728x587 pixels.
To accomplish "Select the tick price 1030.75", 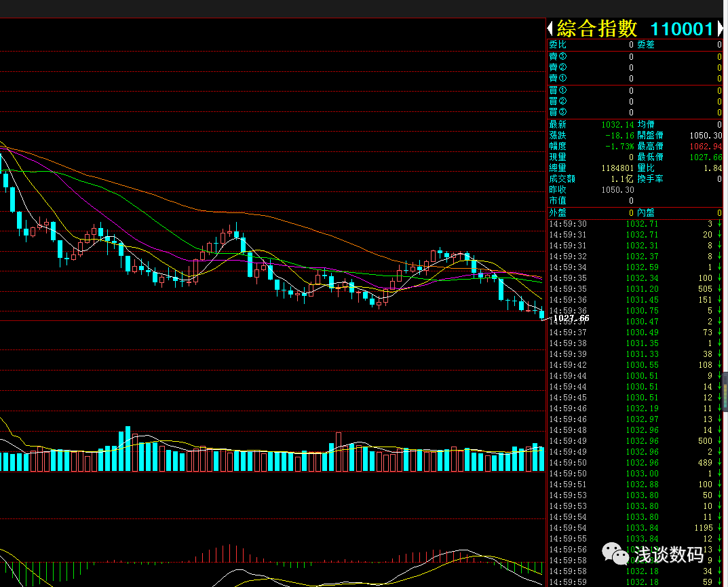I will 642,311.
